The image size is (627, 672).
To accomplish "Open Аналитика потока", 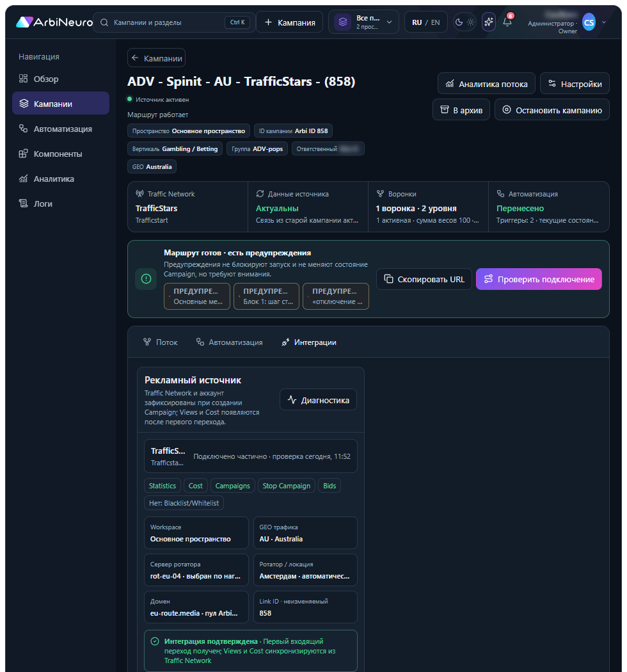I will pos(486,84).
